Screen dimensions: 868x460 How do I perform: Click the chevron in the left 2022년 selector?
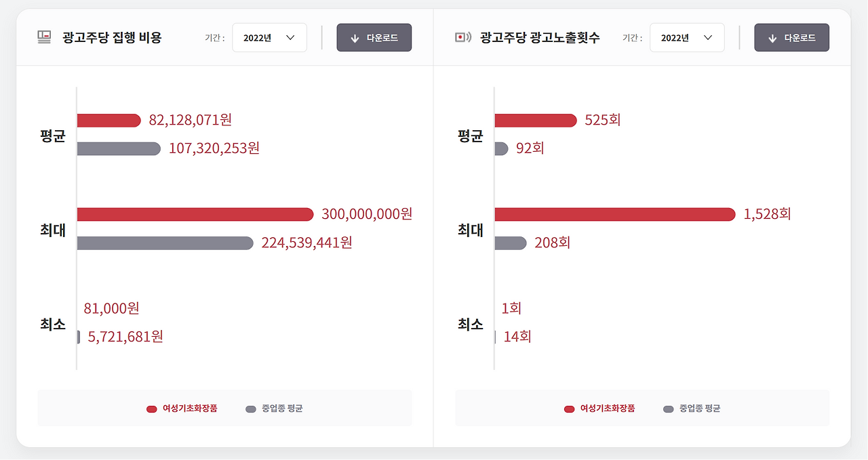[292, 37]
